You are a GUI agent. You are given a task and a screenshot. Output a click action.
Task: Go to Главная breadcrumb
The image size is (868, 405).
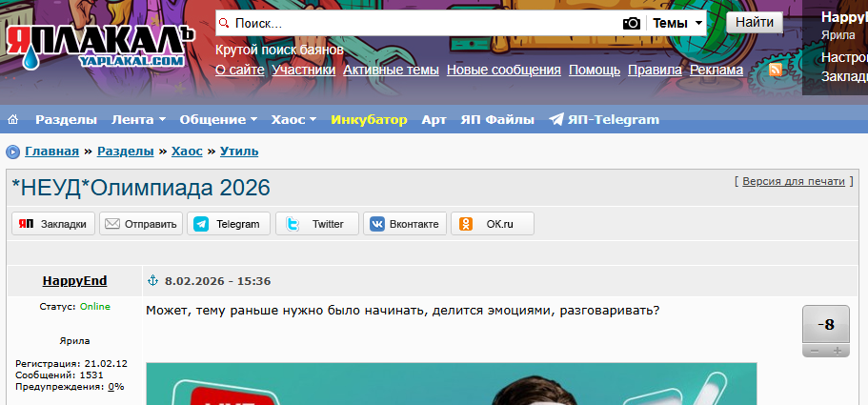click(x=52, y=152)
